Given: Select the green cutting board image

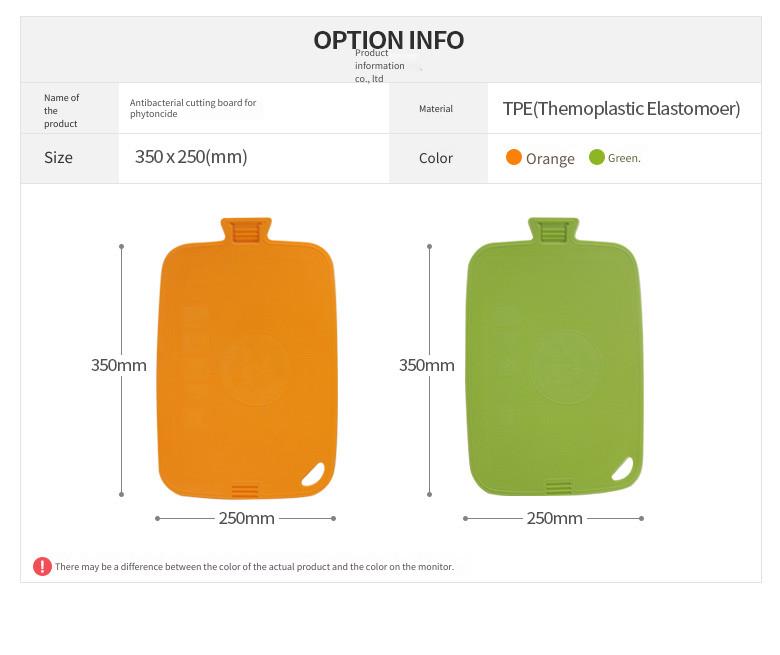Looking at the screenshot, I should pos(554,357).
